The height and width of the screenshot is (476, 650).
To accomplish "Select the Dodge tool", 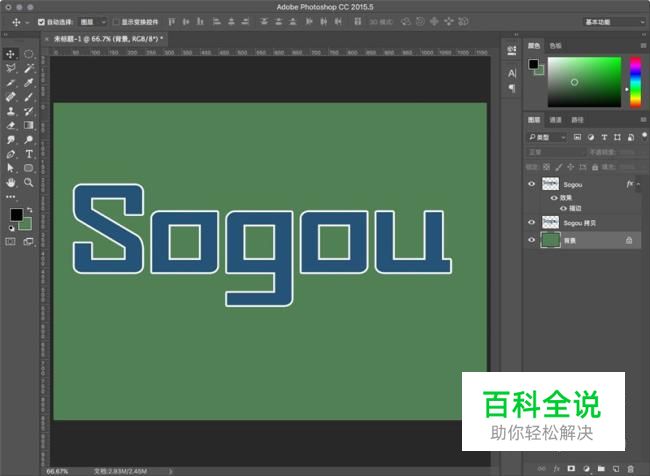I will pyautogui.click(x=29, y=140).
